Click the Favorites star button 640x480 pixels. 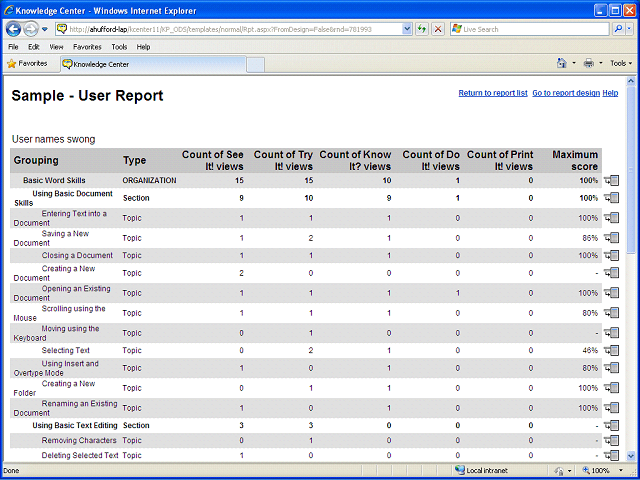(27, 64)
